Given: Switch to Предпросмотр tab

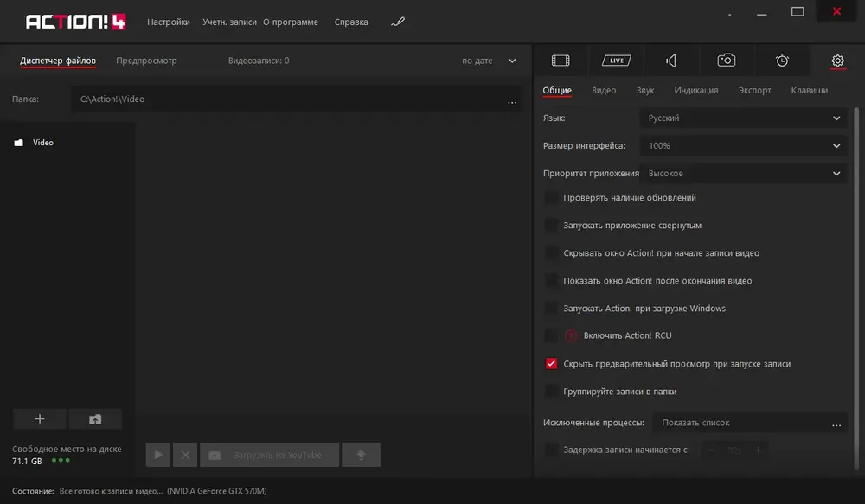Looking at the screenshot, I should [146, 61].
